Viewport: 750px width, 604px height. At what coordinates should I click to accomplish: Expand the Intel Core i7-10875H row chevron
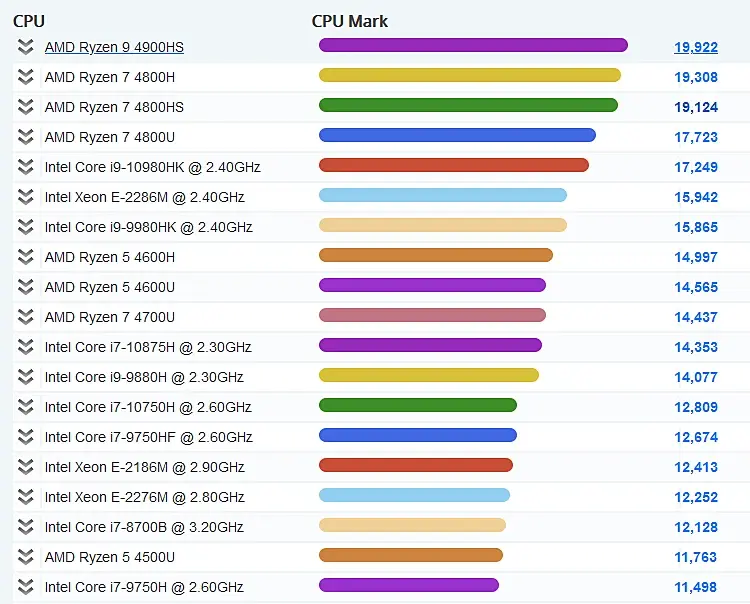[25, 347]
